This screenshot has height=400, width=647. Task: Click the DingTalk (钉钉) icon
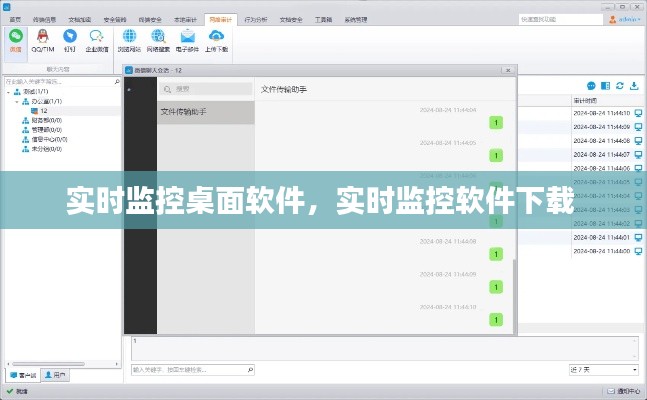coord(70,39)
